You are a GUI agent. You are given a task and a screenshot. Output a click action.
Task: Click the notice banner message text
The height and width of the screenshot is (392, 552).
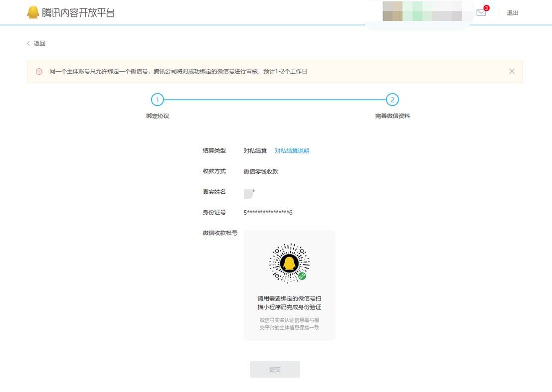point(178,71)
